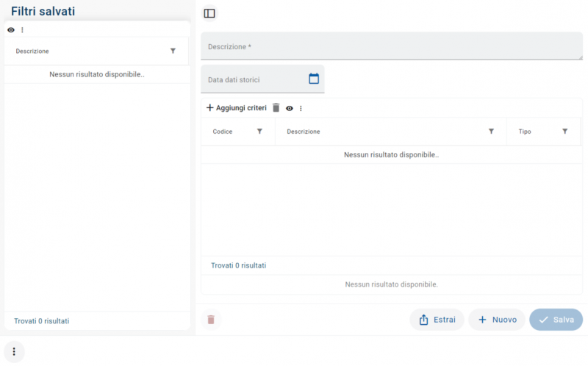588x366 pixels.
Task: Open criteria table three-dot menu
Action: click(301, 108)
